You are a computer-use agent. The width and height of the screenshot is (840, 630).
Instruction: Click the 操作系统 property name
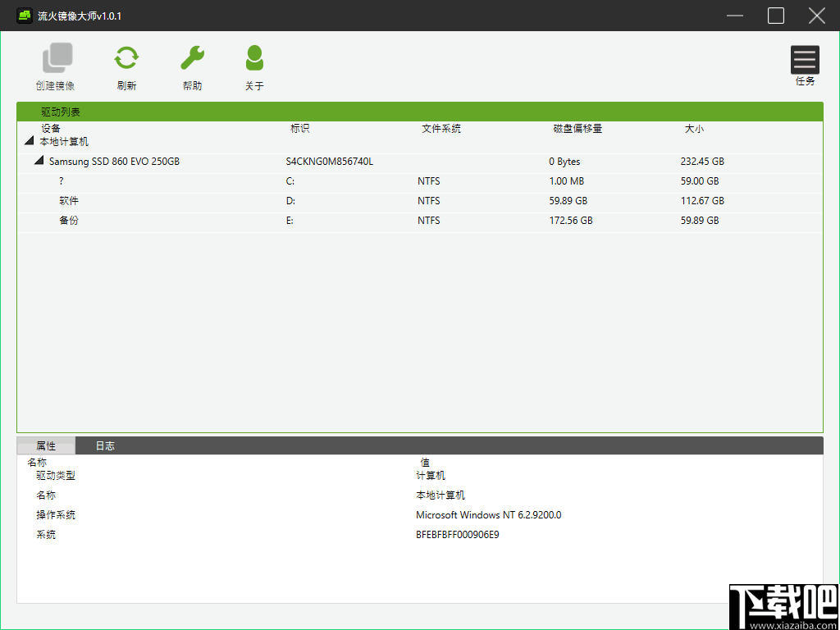pos(56,515)
